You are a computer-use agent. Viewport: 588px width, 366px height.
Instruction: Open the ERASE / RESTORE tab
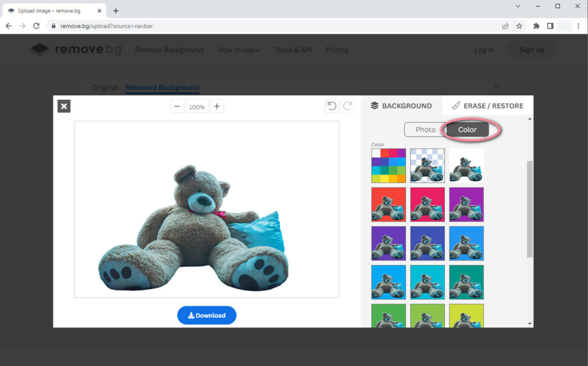click(x=487, y=106)
